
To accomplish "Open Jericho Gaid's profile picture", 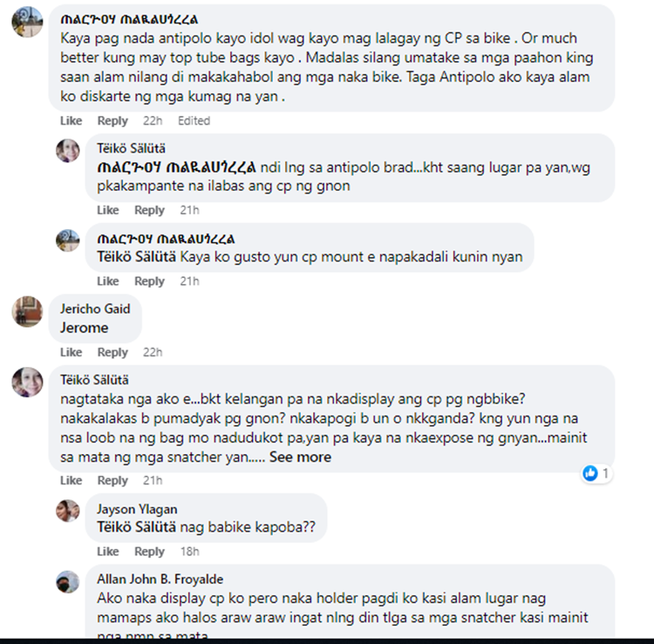I will pyautogui.click(x=27, y=311).
